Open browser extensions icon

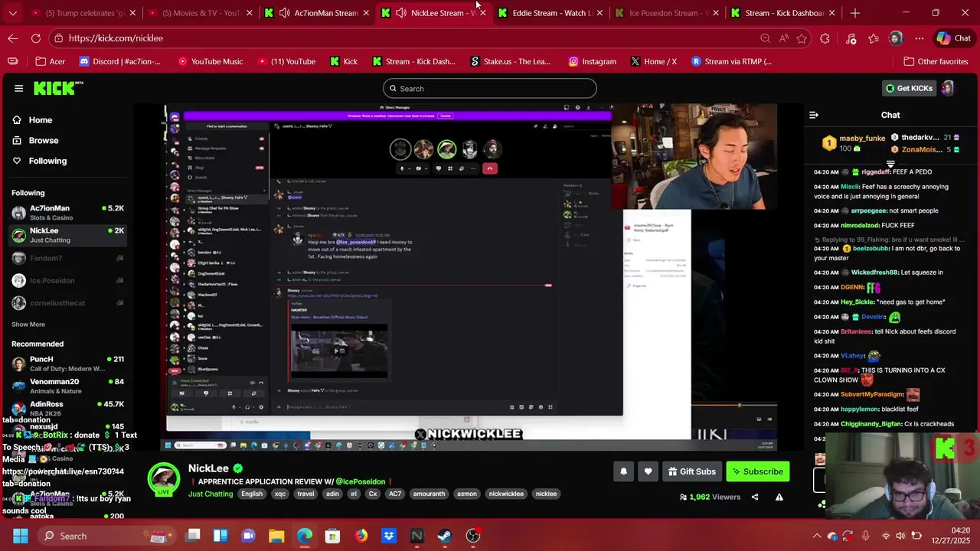[825, 38]
